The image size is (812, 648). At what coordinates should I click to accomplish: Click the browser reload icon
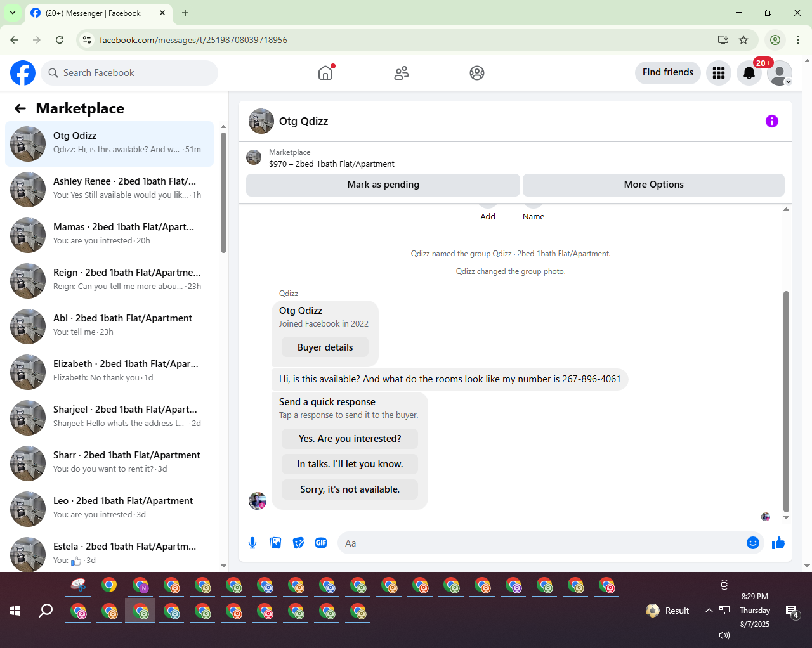click(60, 40)
